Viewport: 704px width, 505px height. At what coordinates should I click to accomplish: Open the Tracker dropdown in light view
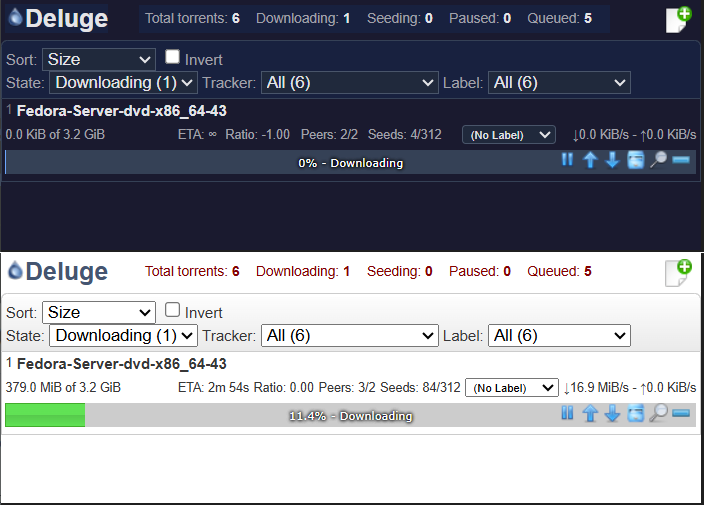point(350,336)
